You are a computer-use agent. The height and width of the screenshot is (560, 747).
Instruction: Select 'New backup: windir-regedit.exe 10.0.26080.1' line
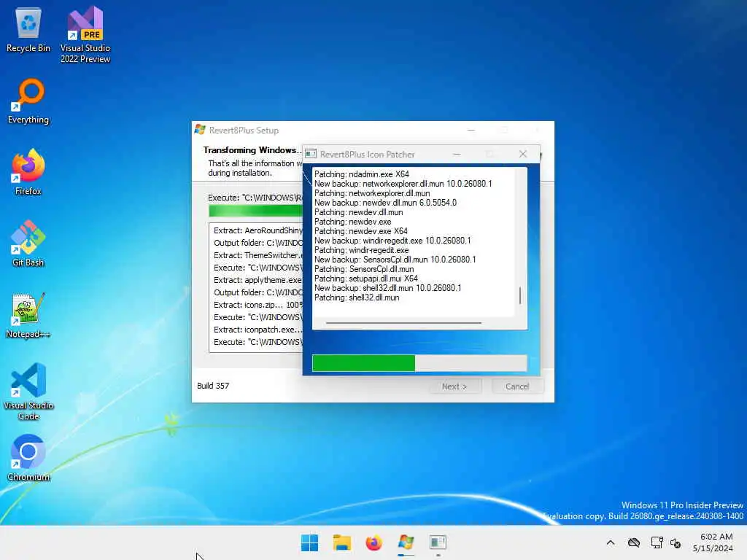pyautogui.click(x=392, y=241)
